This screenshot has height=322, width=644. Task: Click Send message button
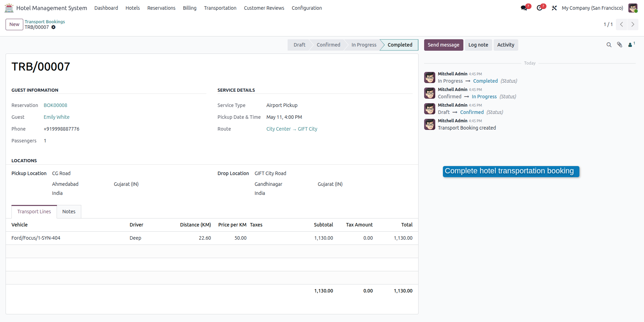444,45
